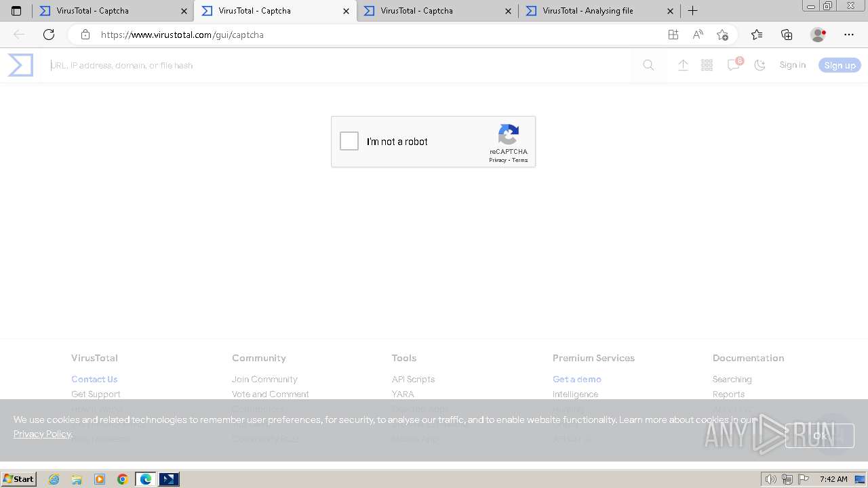Accept cookies with the Ok button

(x=819, y=436)
